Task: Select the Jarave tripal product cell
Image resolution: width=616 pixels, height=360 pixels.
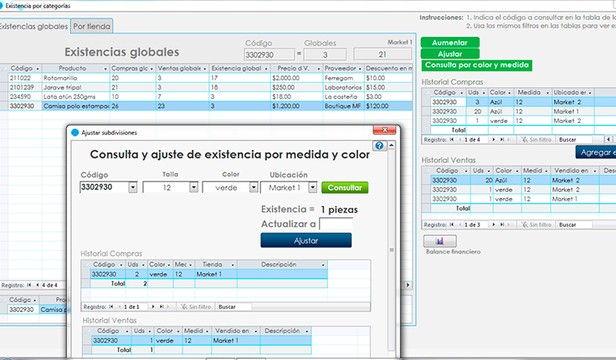Action: 76,87
